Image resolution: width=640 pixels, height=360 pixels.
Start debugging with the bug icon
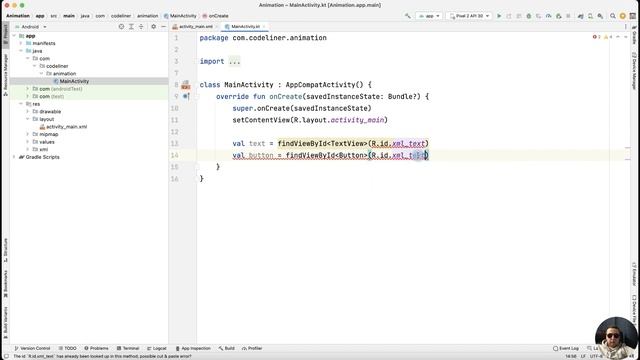(x=529, y=16)
